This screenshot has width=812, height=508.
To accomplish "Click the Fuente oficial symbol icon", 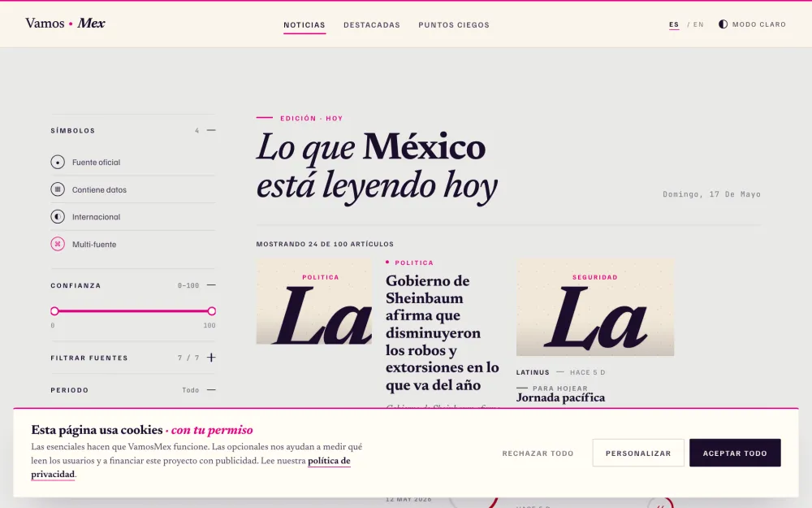I will pos(58,163).
